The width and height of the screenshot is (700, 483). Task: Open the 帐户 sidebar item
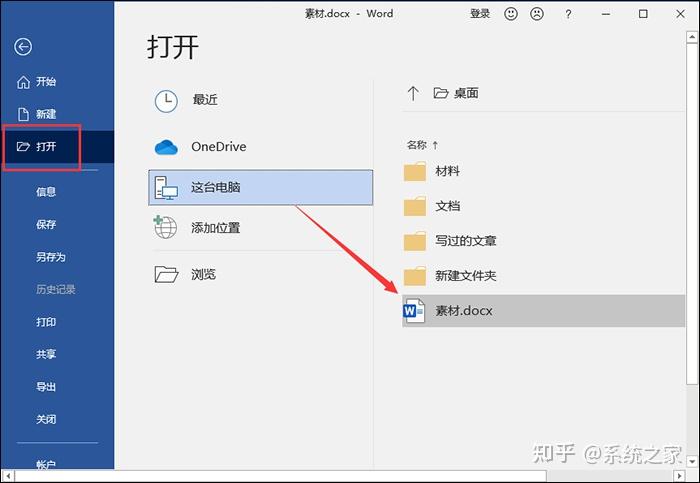coord(46,464)
